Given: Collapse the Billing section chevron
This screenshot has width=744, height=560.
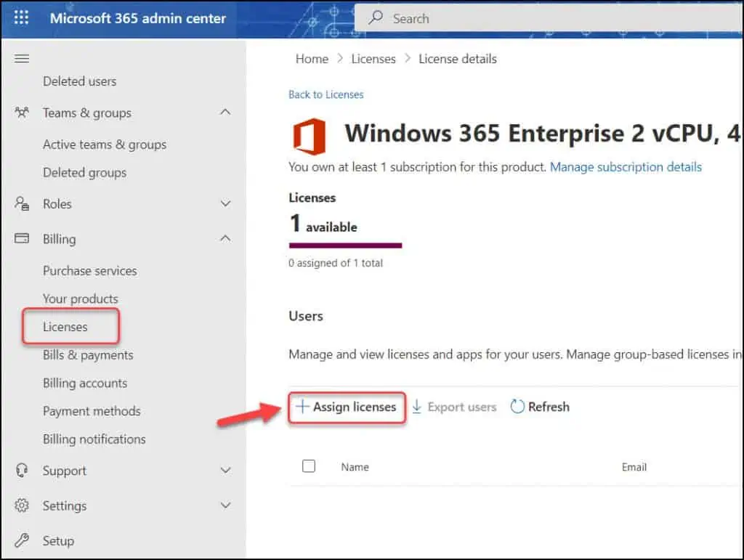Looking at the screenshot, I should (225, 238).
